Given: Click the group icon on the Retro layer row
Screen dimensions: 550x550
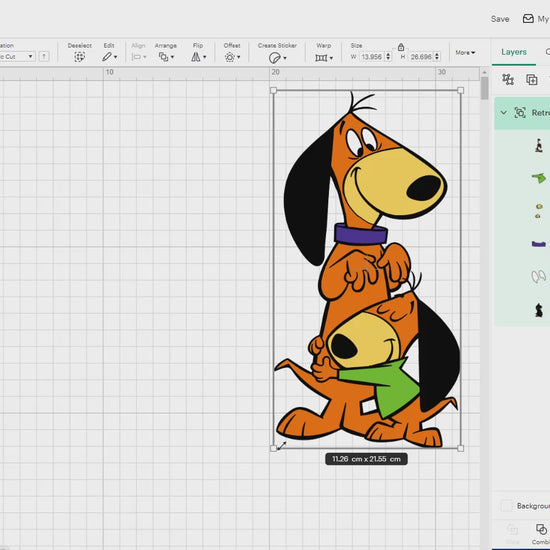Looking at the screenshot, I should 520,113.
